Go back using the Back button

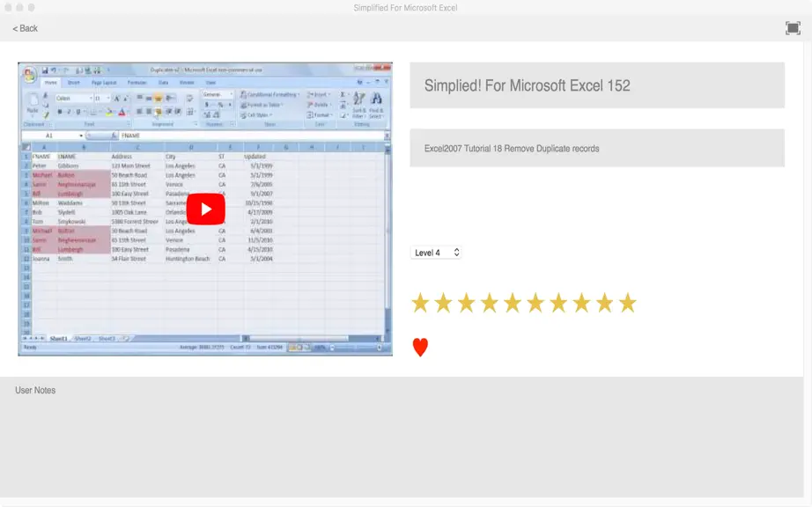(x=25, y=28)
